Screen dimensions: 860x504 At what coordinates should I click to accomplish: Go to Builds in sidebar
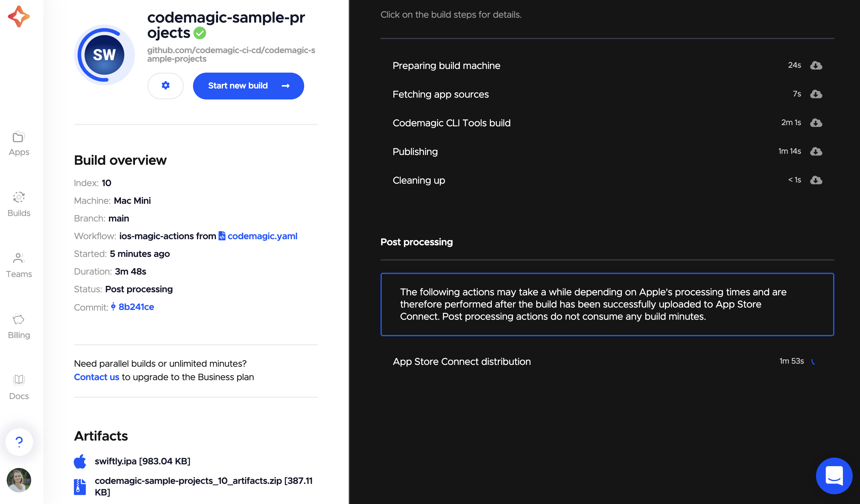(x=19, y=204)
